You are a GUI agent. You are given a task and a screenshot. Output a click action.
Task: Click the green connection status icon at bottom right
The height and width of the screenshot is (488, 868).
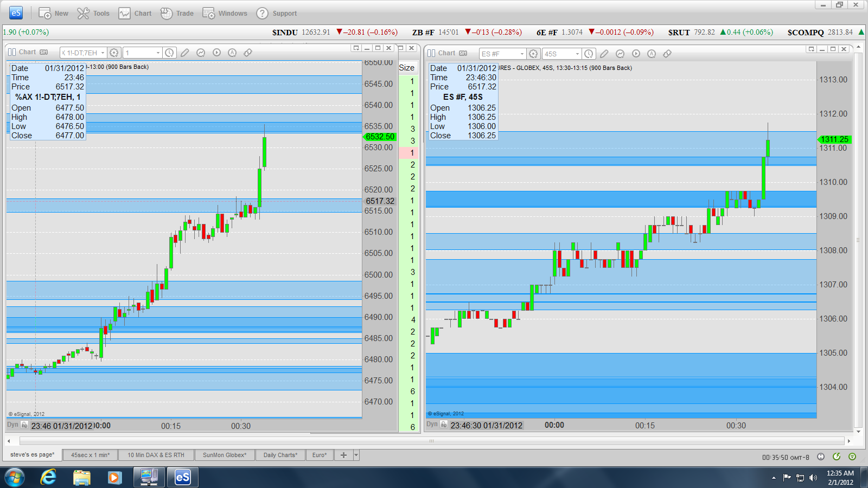coord(852,457)
